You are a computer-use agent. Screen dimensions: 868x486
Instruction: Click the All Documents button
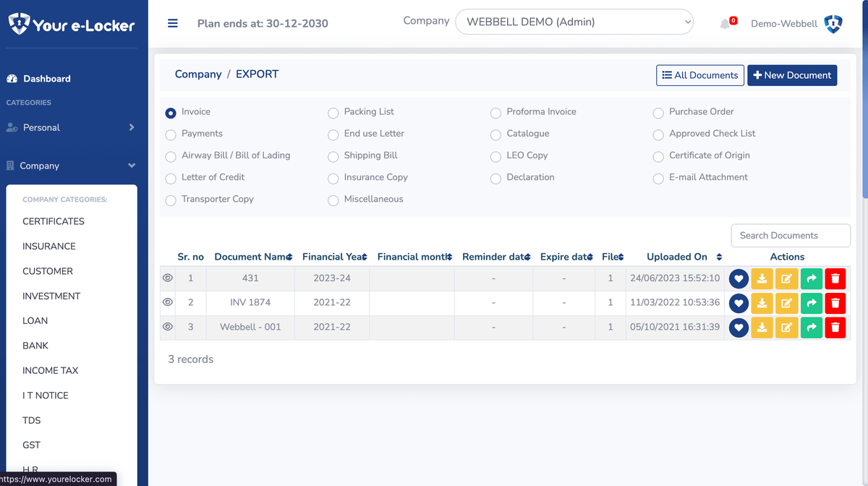pos(699,75)
